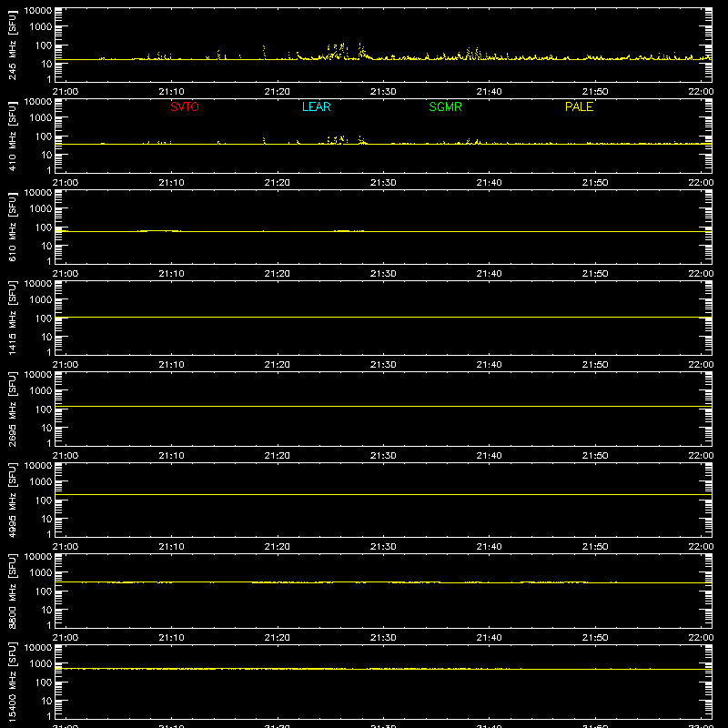Click 21:50 label under 2695 MHz panel

point(595,456)
